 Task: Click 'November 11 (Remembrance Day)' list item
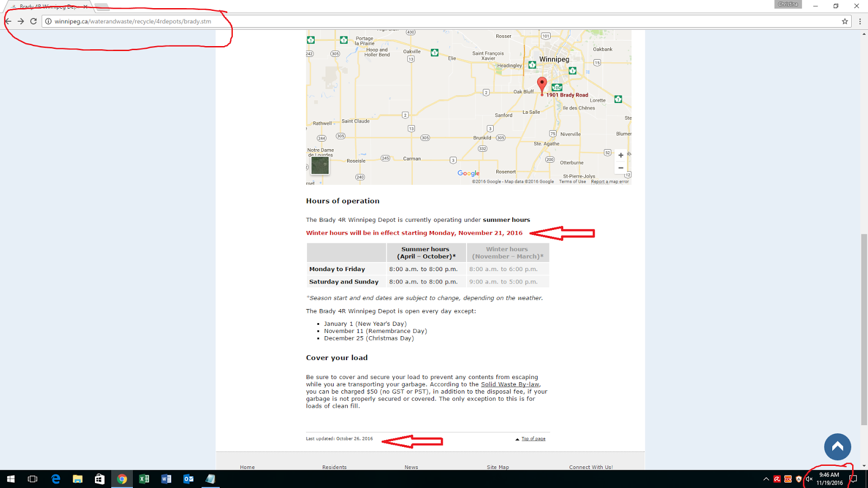[375, 331]
